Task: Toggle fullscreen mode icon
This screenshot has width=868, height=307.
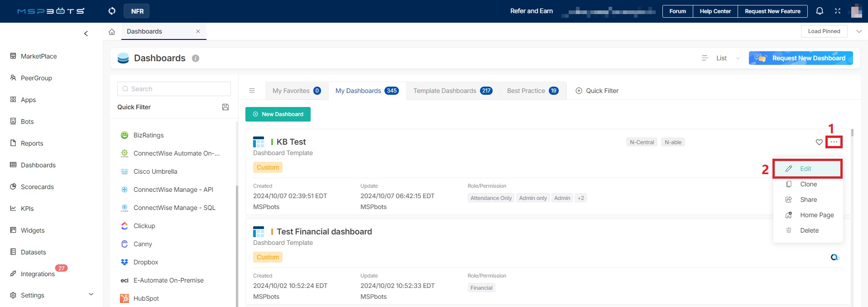Action: pos(838,11)
